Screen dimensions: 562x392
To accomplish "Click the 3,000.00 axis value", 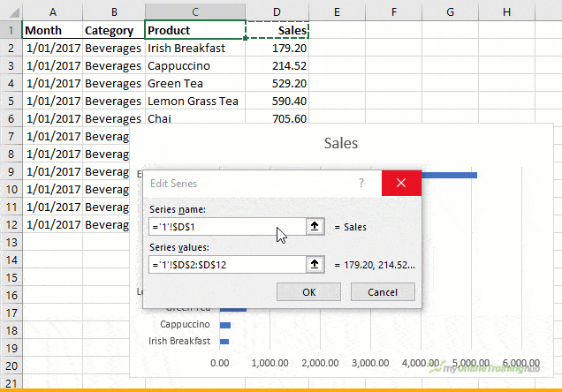I will [370, 363].
